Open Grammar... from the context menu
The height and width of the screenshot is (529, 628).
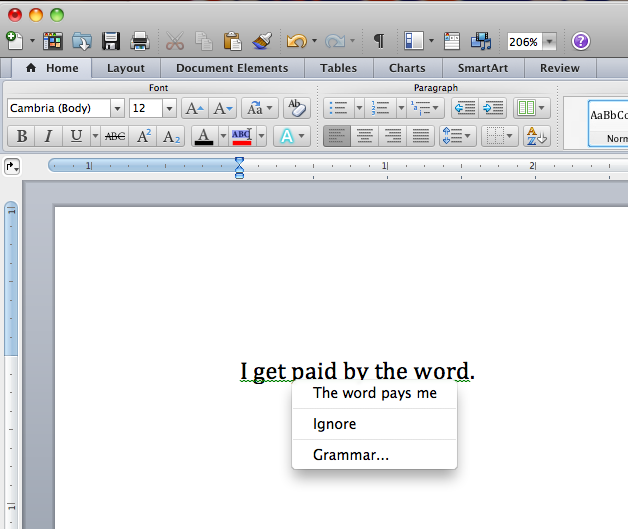point(351,455)
